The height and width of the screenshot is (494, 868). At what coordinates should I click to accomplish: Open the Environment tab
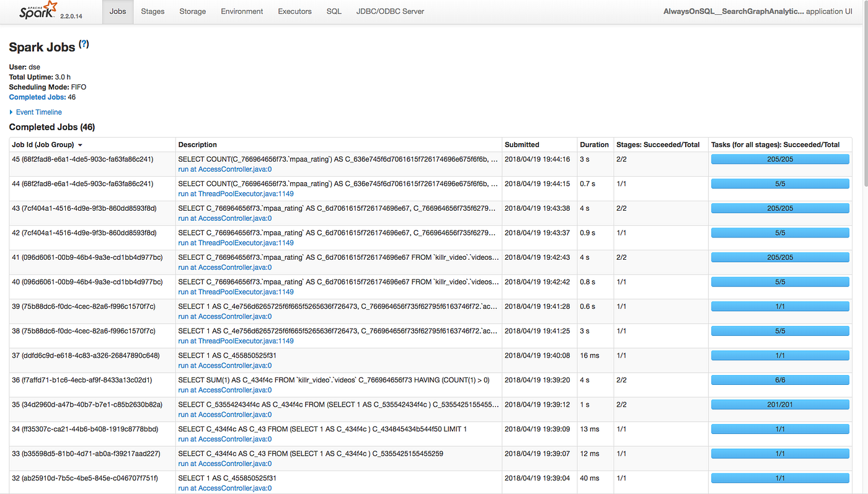tap(242, 11)
